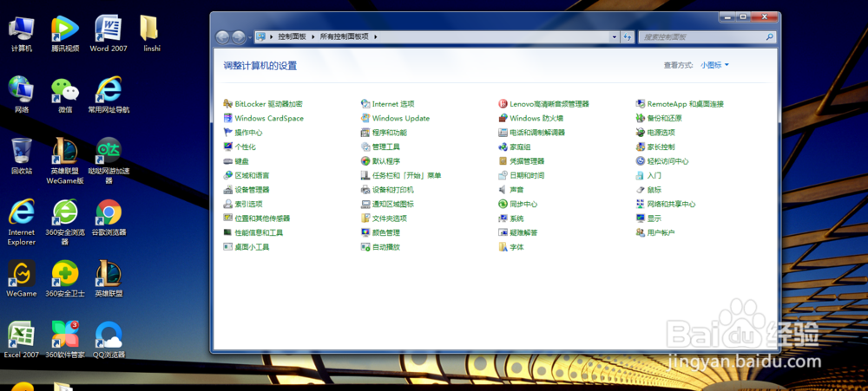Select the Internet Explorer desktop icon
This screenshot has width=868, height=391.
coord(21,222)
